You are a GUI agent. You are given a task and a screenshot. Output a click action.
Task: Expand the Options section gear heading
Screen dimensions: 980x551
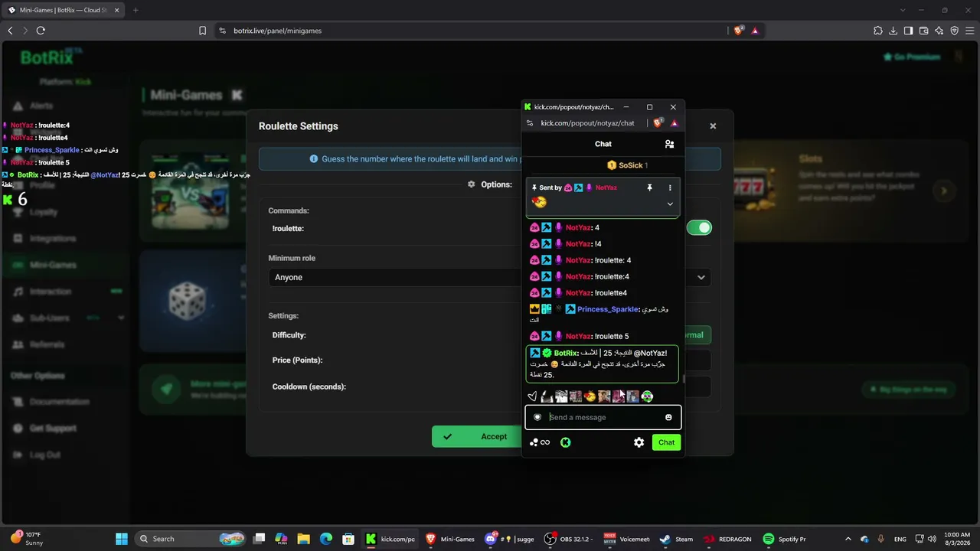489,184
